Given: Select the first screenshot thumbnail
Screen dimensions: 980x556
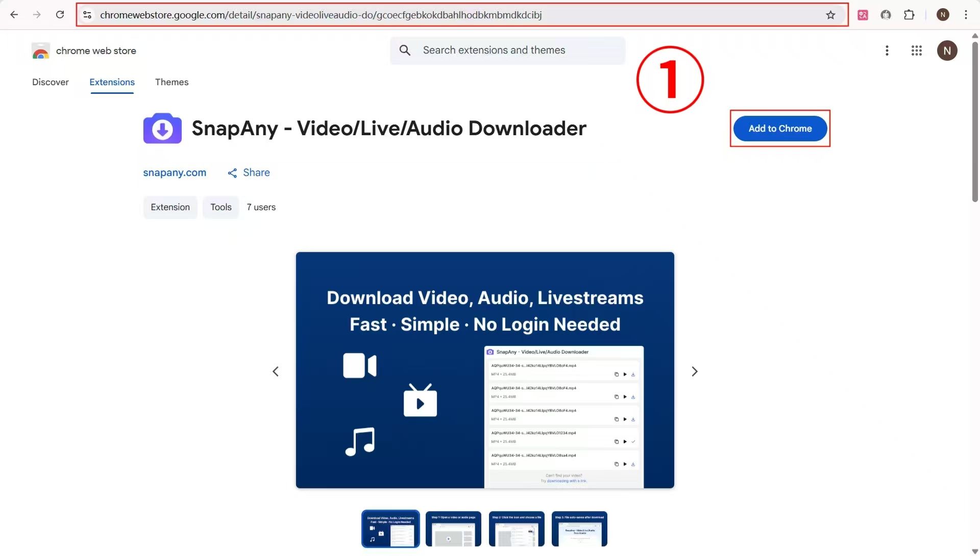Looking at the screenshot, I should coord(390,529).
